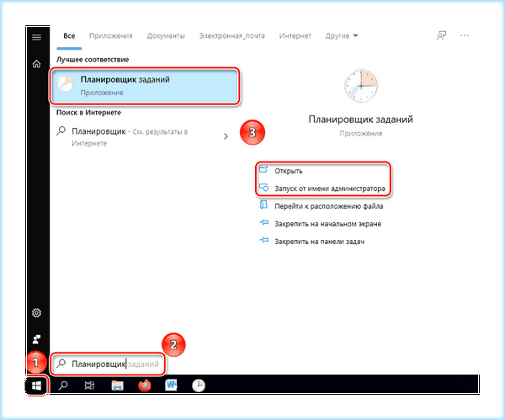This screenshot has height=420, width=505.
Task: Open the three-dots more options menu
Action: pyautogui.click(x=465, y=35)
